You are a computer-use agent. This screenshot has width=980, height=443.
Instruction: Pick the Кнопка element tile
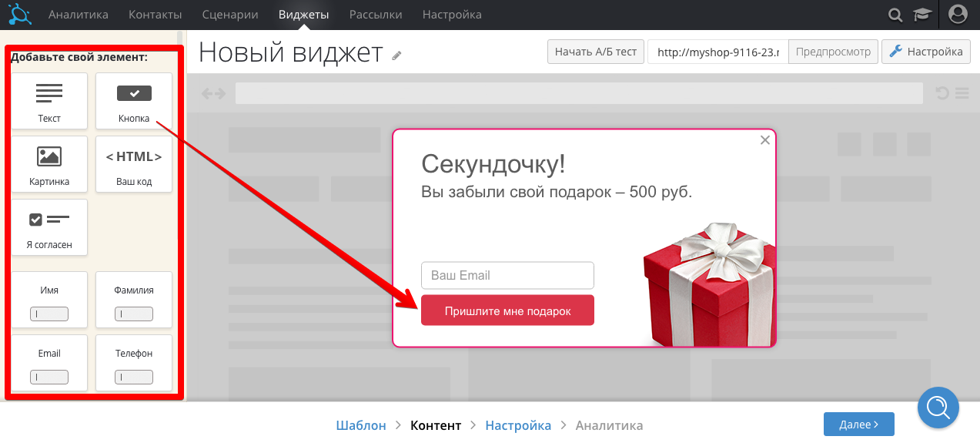[134, 101]
